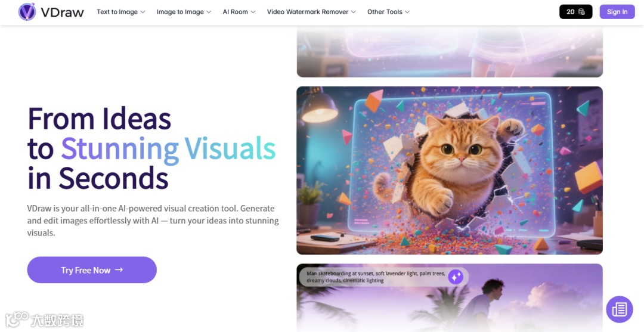The image size is (644, 332).
Task: Click the sparkle generate icon in prompt box
Action: tap(456, 277)
